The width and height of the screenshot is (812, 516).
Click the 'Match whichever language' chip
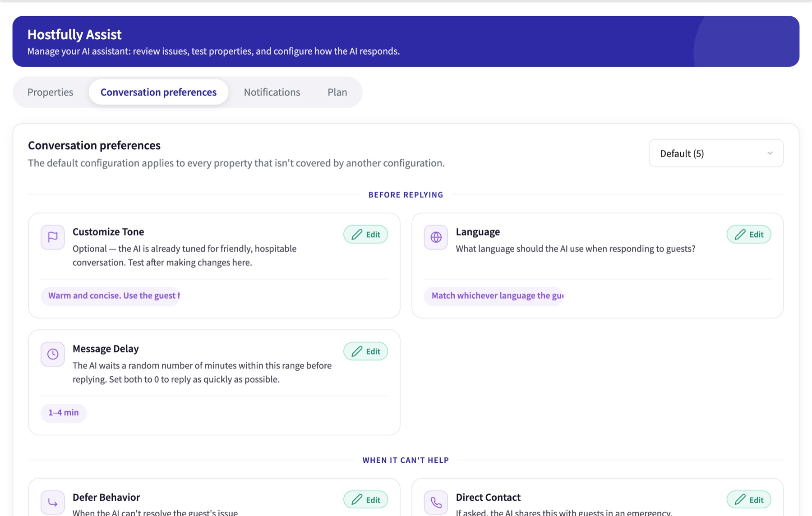click(x=494, y=296)
